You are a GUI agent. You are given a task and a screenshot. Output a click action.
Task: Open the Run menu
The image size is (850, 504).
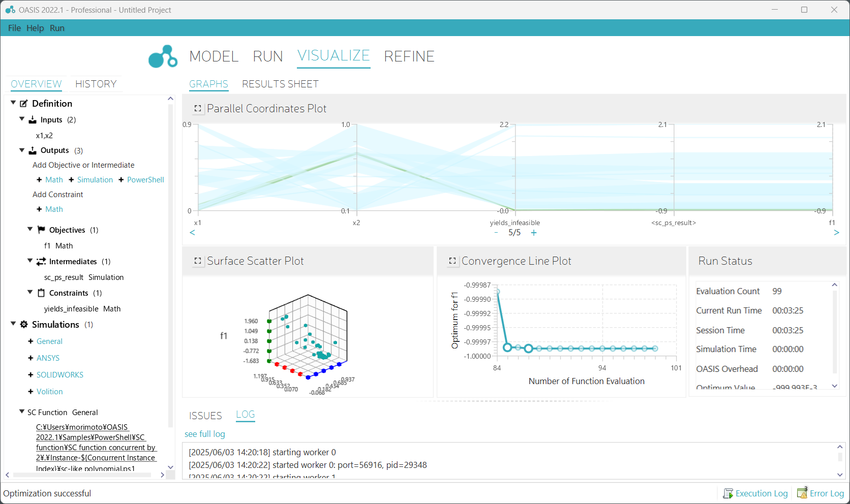pyautogui.click(x=57, y=28)
